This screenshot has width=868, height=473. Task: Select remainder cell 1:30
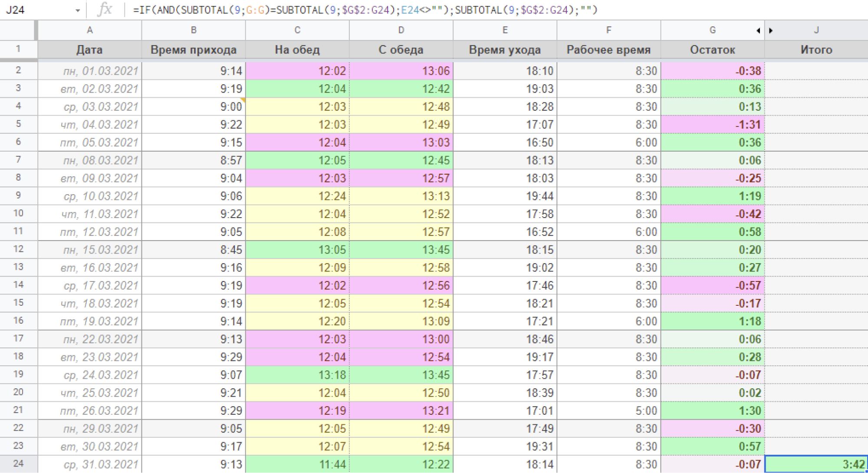pyautogui.click(x=713, y=410)
